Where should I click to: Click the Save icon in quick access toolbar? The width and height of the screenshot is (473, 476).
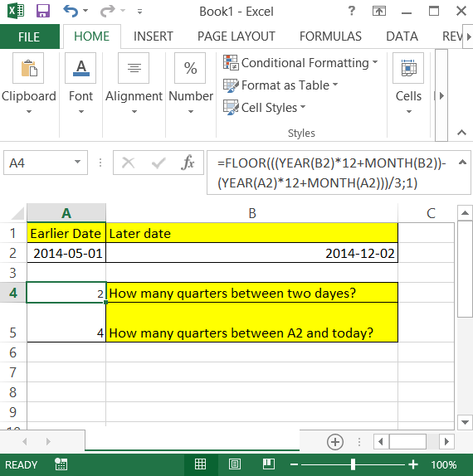(x=43, y=12)
